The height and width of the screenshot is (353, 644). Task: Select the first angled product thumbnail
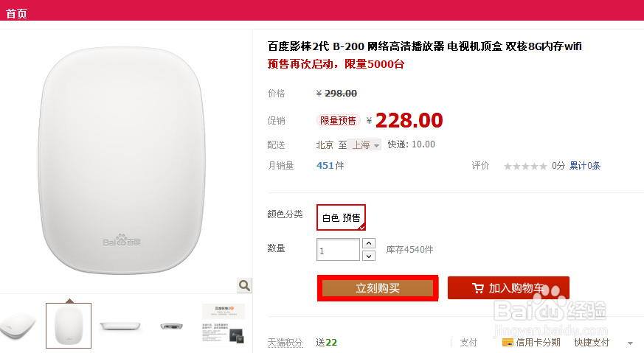click(18, 325)
